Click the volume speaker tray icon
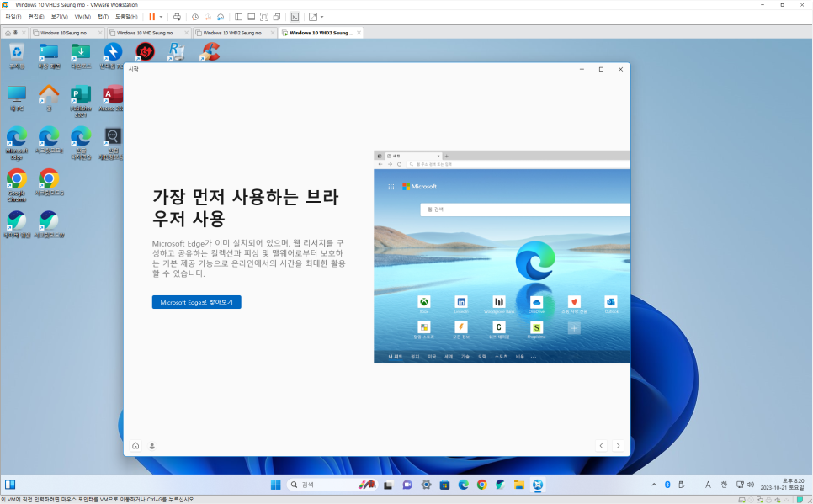The height and width of the screenshot is (504, 813). (x=750, y=485)
